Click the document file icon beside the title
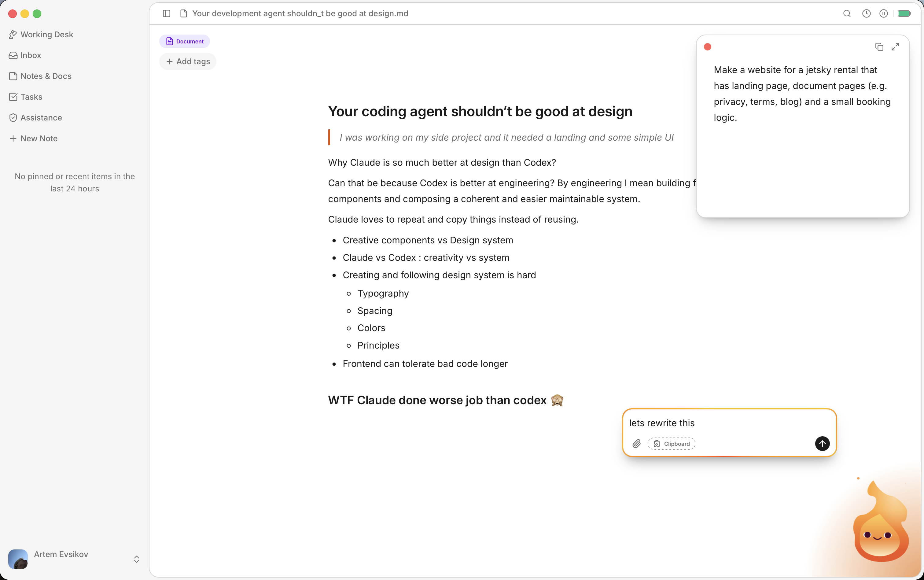The width and height of the screenshot is (924, 580). 184,13
